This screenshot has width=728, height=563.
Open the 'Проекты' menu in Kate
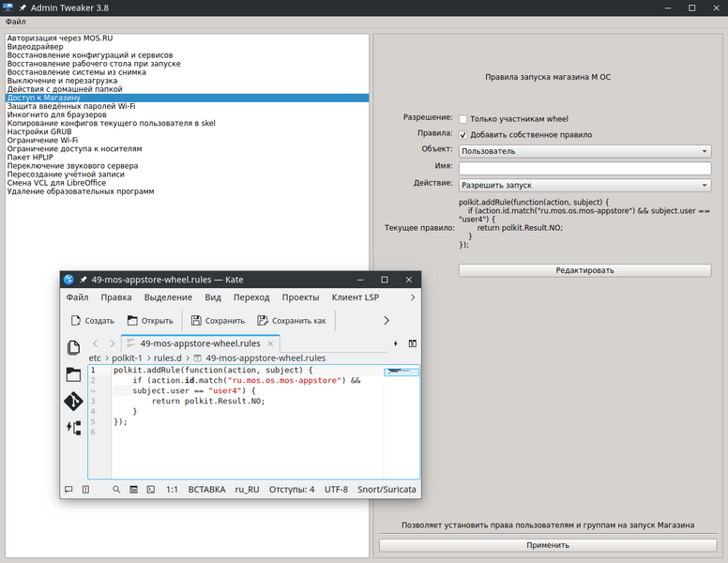pyautogui.click(x=300, y=297)
